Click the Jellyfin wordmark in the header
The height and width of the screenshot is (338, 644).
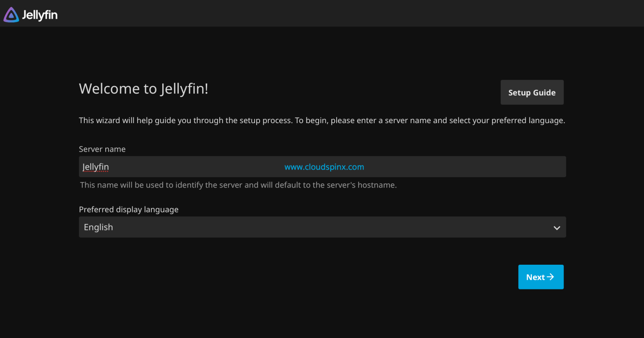[x=40, y=14]
